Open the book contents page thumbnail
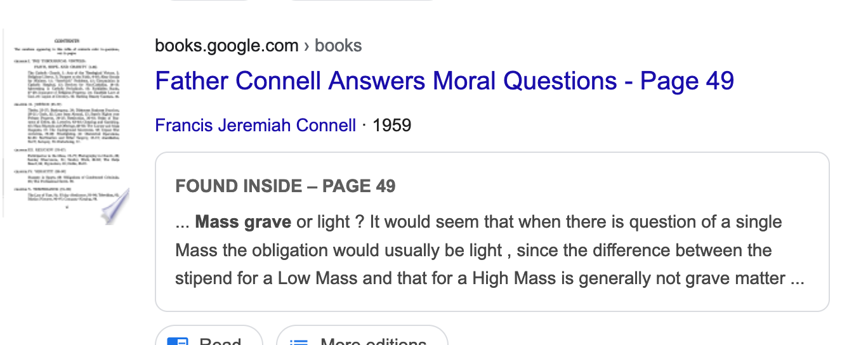Viewport: 868px width, 345px height. tap(66, 127)
